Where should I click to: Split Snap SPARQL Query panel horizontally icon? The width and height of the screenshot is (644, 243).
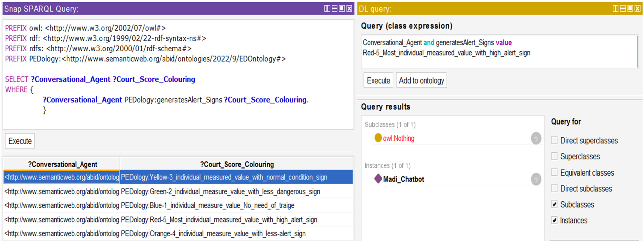[x=334, y=8]
